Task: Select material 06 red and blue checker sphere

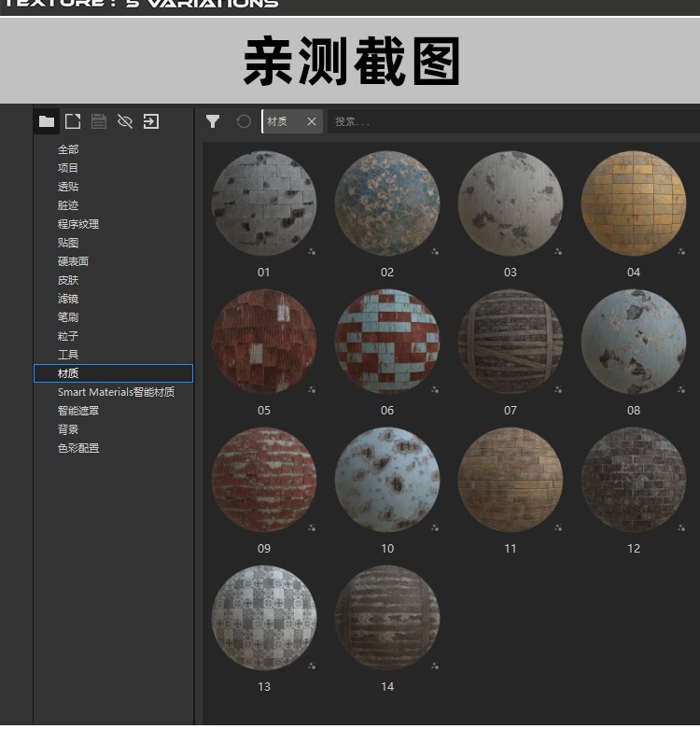Action: pyautogui.click(x=387, y=342)
